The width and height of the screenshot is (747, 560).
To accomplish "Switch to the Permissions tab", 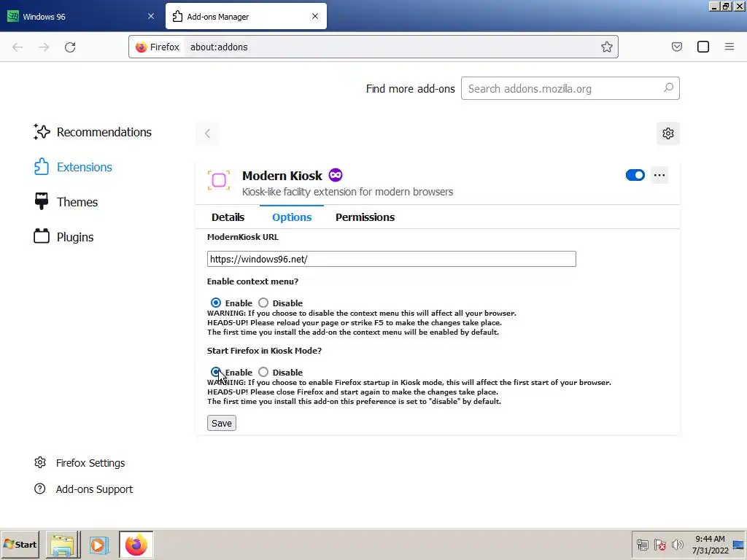I will pyautogui.click(x=365, y=217).
